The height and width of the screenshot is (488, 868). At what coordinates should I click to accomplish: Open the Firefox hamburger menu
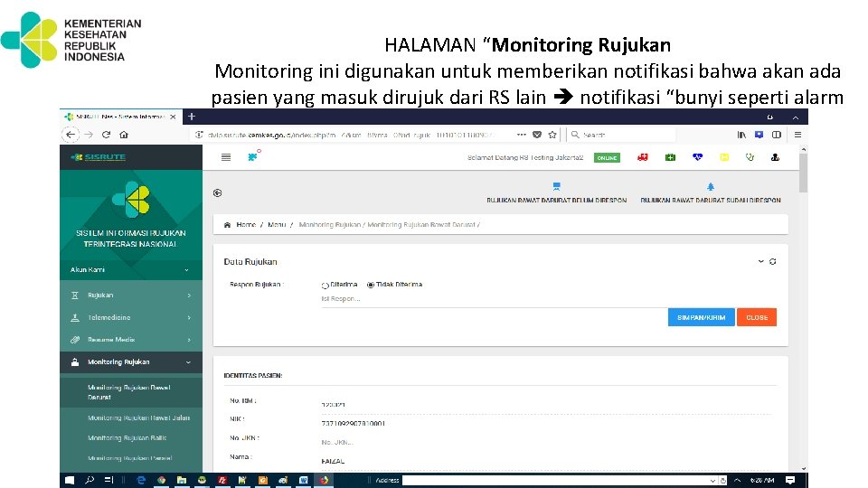(797, 135)
